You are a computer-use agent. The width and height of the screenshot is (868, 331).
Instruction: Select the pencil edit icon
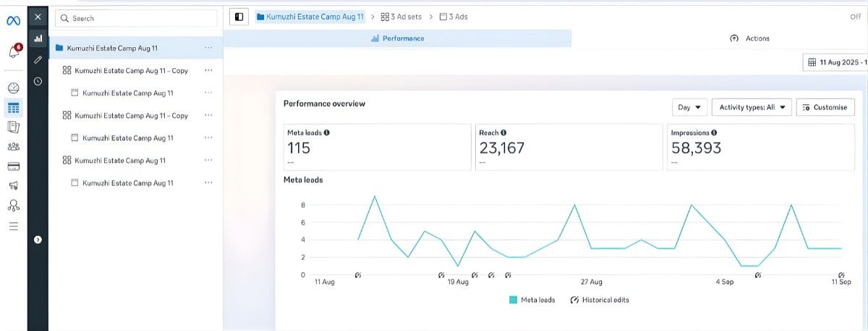[x=38, y=59]
